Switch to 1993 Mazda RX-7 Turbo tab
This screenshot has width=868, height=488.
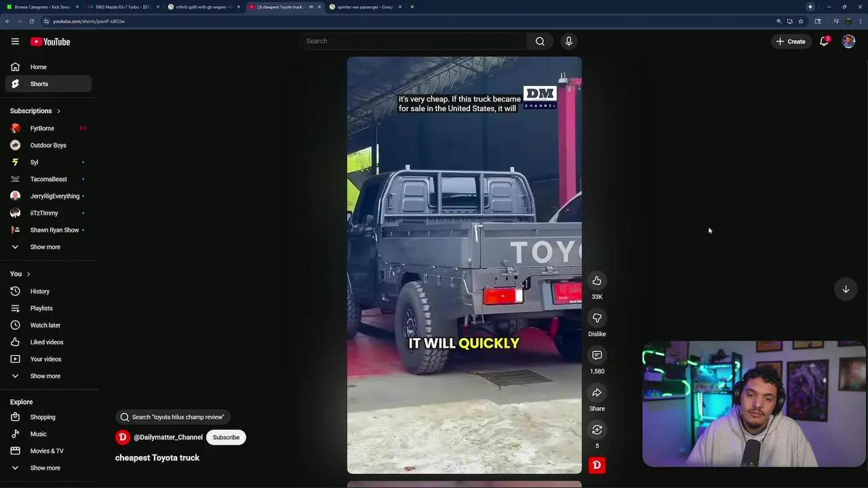(122, 7)
